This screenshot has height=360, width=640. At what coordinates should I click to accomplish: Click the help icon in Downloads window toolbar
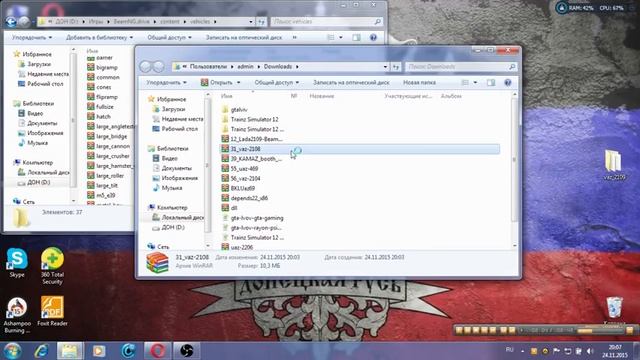[x=508, y=82]
